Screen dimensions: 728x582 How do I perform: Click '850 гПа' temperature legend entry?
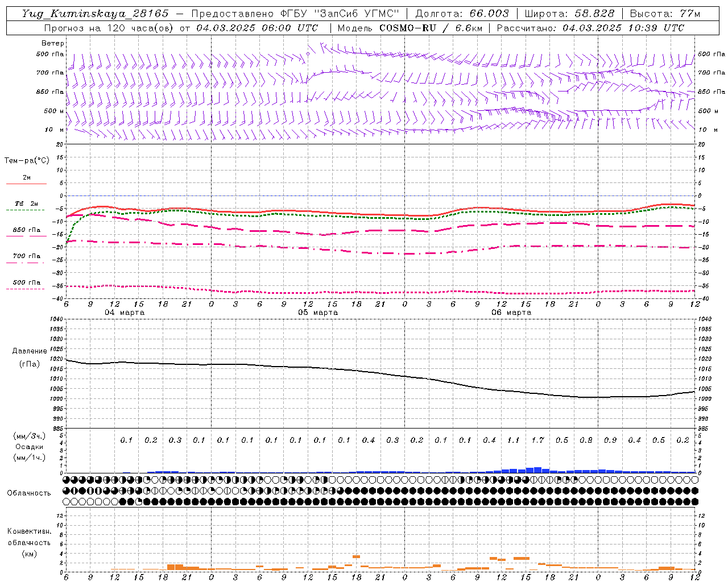coord(26,230)
